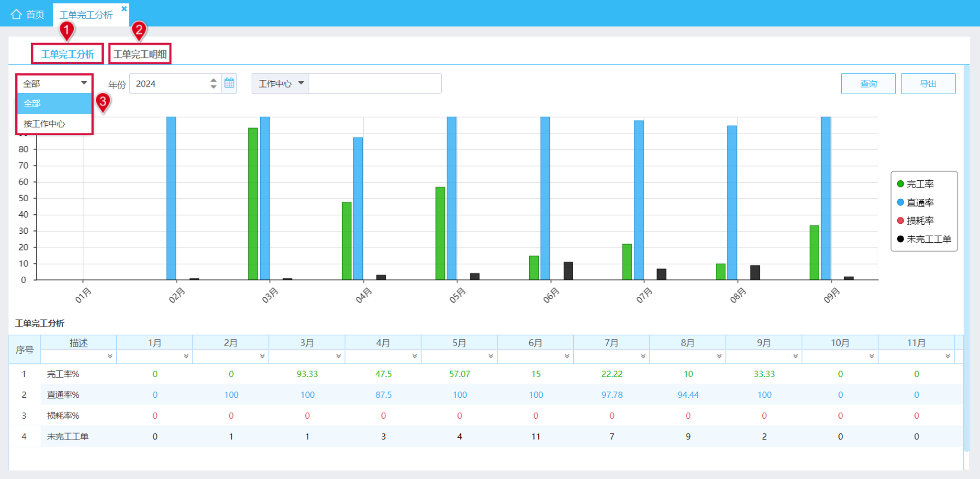The height and width of the screenshot is (479, 980).
Task: Select the 损耗率% table row label
Action: coord(63,415)
